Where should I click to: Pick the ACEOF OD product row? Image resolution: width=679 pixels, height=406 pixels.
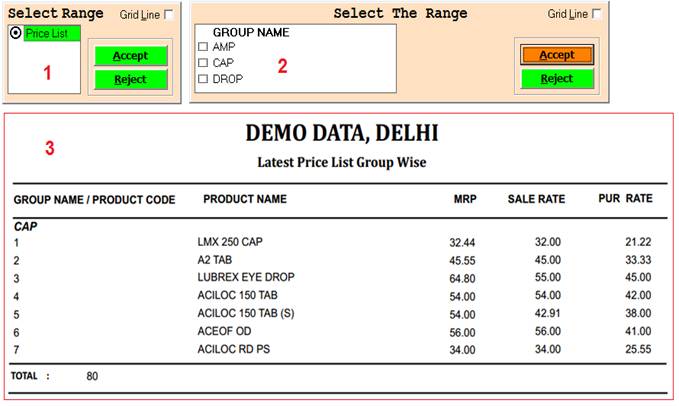225,332
